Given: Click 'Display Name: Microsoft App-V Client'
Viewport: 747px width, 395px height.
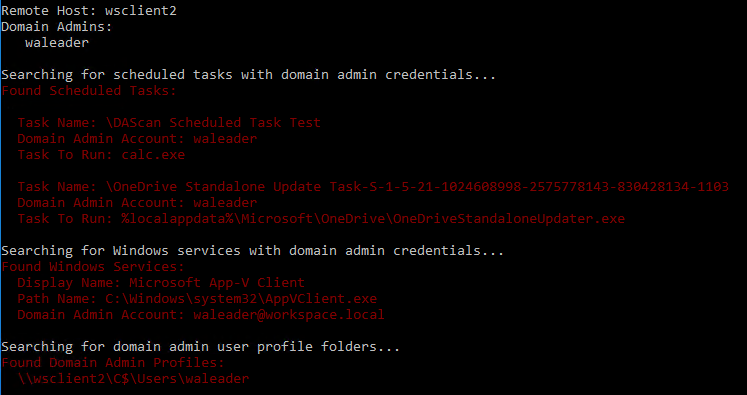Looking at the screenshot, I should tap(161, 283).
